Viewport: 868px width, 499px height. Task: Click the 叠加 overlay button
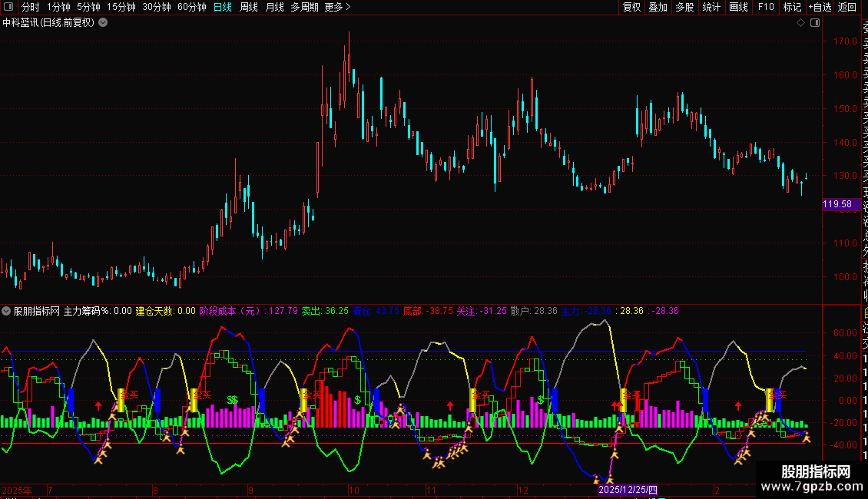click(x=658, y=7)
